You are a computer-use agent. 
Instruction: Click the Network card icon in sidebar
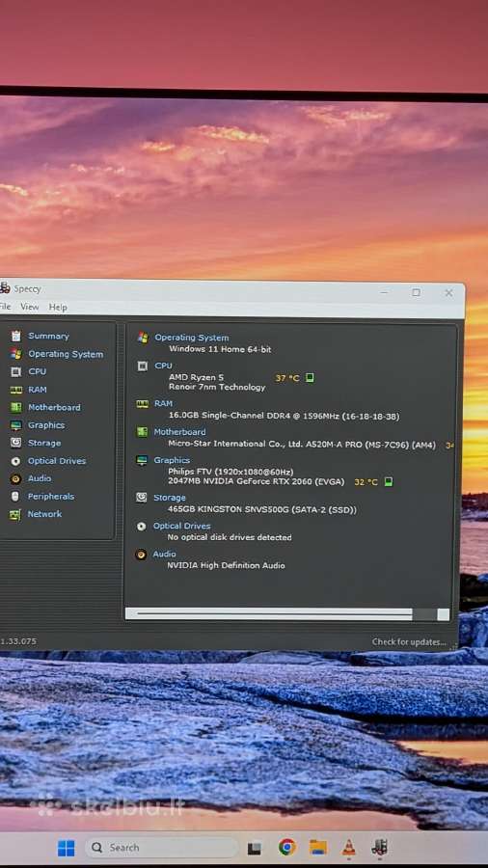(x=15, y=514)
